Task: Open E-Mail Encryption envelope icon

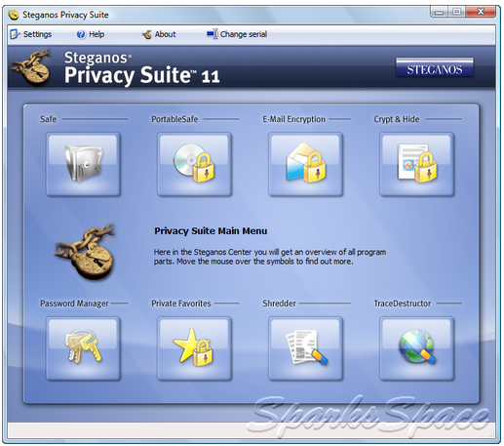Action: pos(305,164)
